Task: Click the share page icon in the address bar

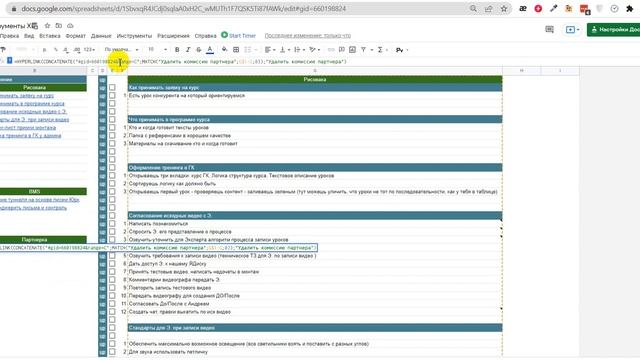Action: (x=489, y=9)
